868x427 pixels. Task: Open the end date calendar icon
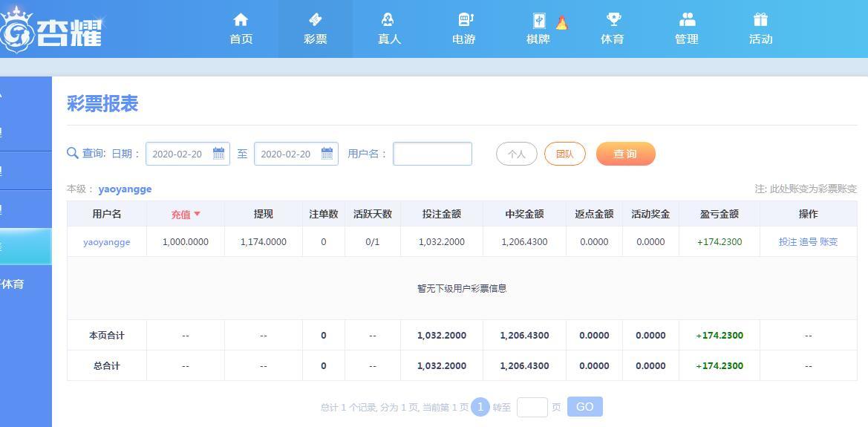click(x=327, y=154)
